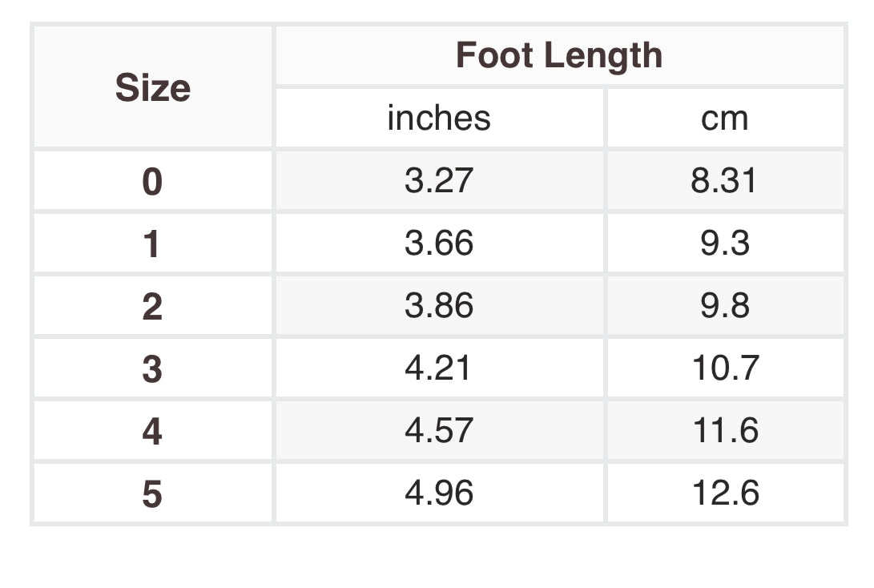
Task: Select the 8.31 cm cell
Action: (724, 181)
